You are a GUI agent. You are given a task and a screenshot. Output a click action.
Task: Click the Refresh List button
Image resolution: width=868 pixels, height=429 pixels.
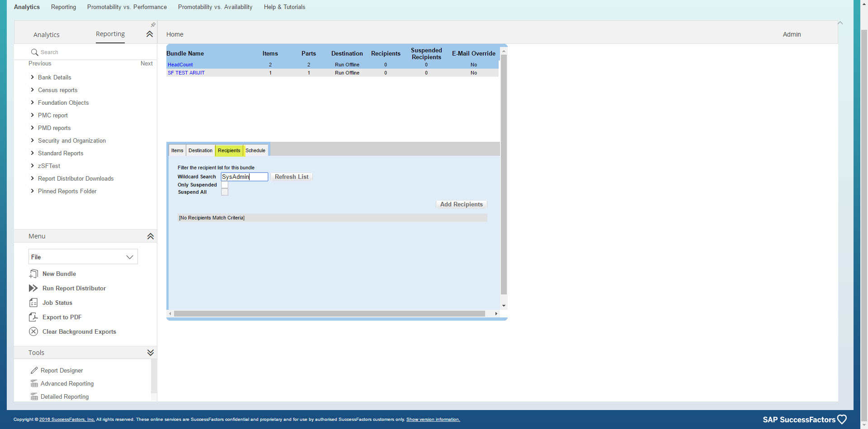click(292, 177)
